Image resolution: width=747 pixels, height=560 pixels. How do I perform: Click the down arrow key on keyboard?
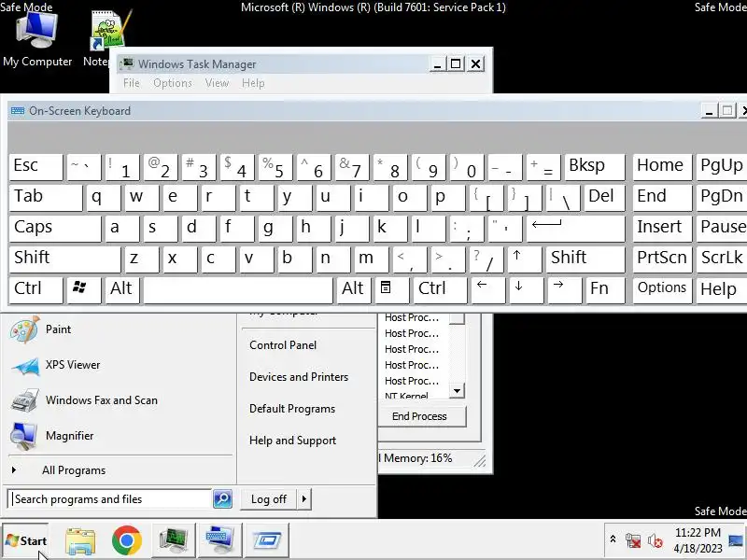(526, 289)
